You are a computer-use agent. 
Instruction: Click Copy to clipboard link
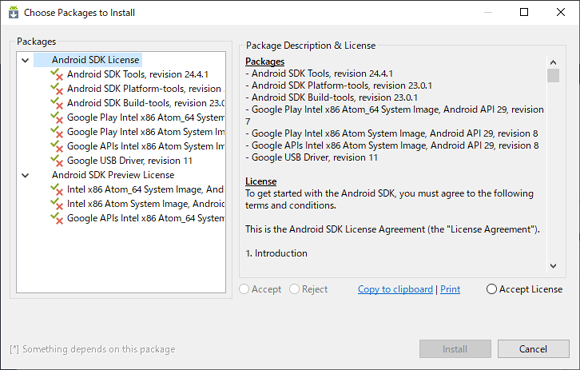click(x=395, y=289)
